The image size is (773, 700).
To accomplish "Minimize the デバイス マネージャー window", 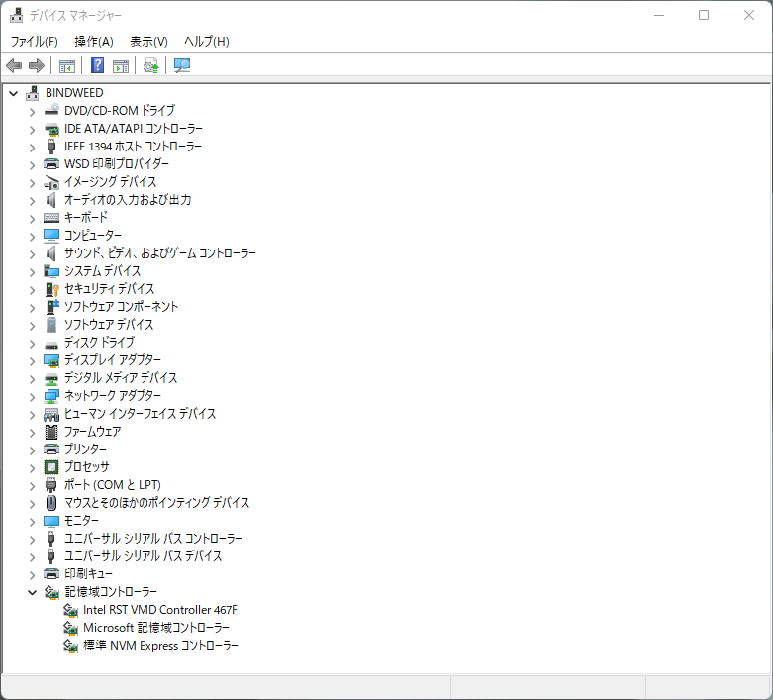I will tap(659, 15).
